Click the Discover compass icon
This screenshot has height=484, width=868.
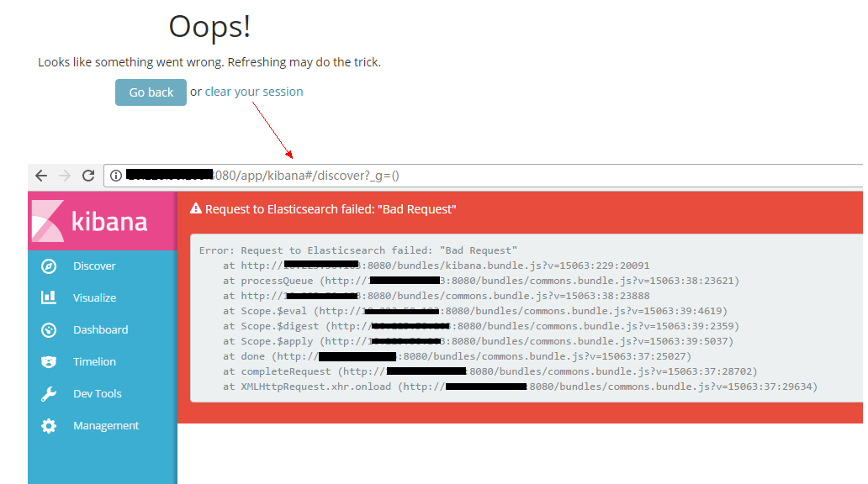49,266
